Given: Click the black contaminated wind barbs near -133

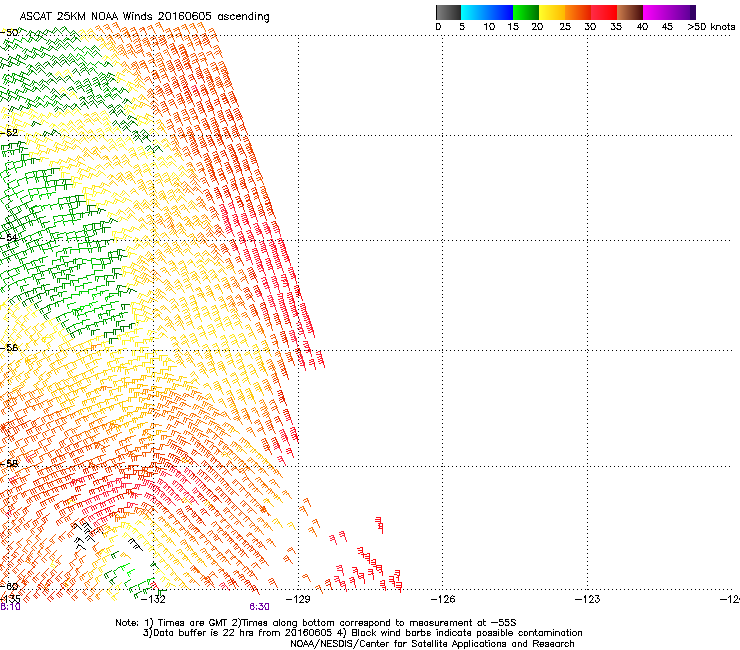Looking at the screenshot, I should [86, 535].
